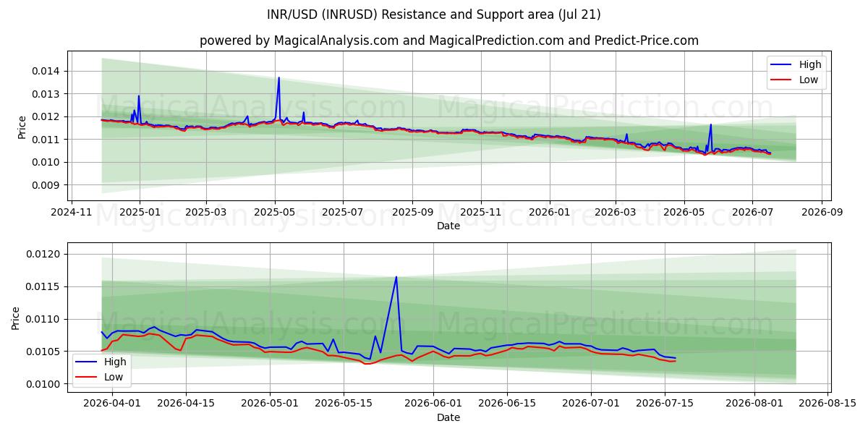Click the top chart x-axis tick '2026-09'

pos(822,213)
